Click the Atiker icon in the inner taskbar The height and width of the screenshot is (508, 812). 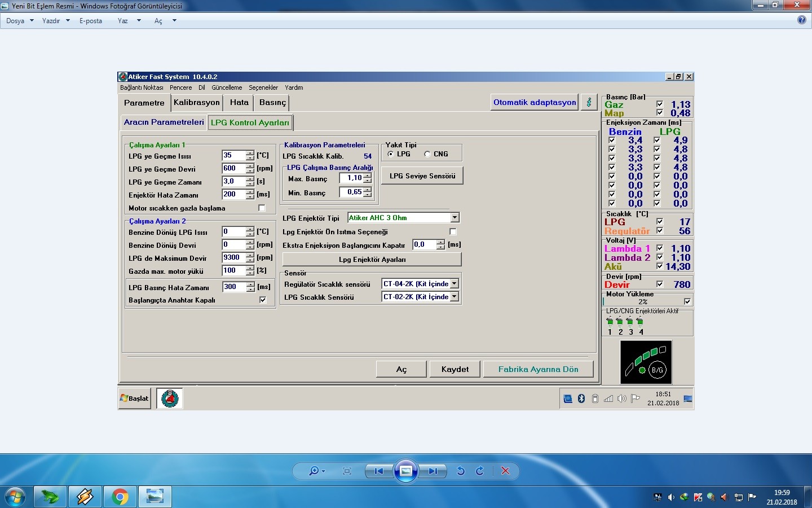click(x=169, y=398)
